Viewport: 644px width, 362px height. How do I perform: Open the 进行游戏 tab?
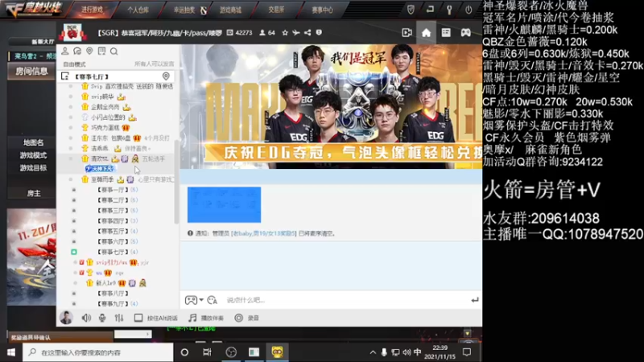[92, 10]
